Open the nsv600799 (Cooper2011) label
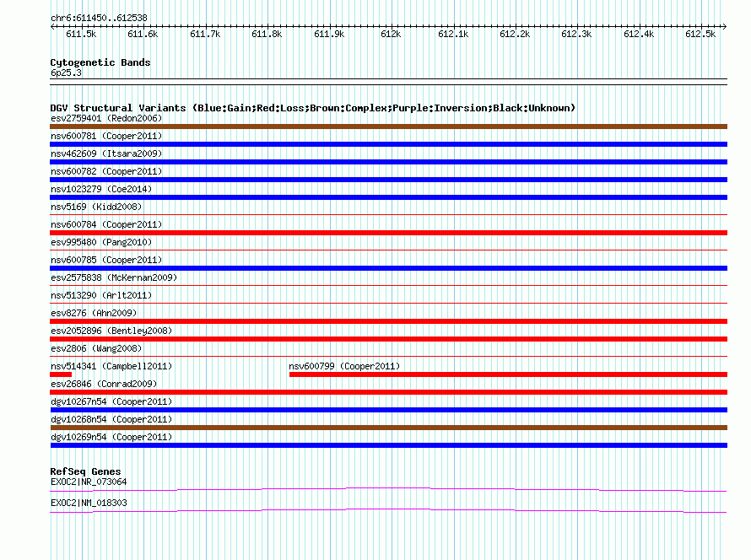751x560 pixels. click(344, 366)
